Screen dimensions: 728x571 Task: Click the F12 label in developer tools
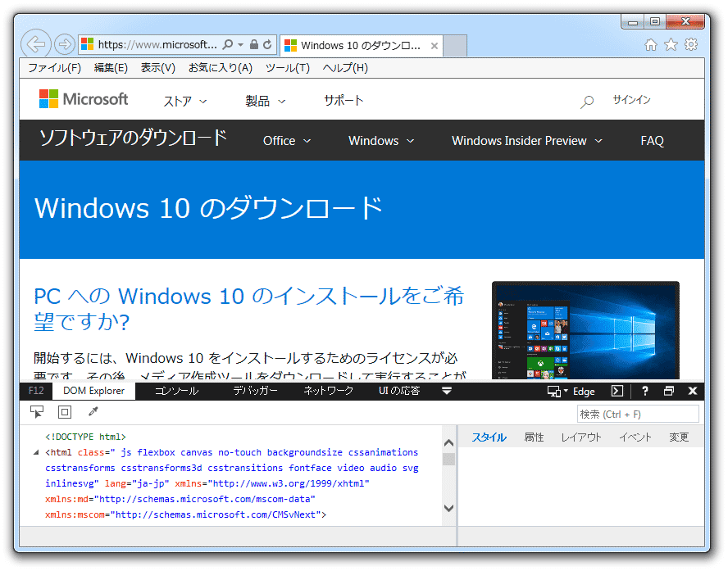tap(36, 391)
